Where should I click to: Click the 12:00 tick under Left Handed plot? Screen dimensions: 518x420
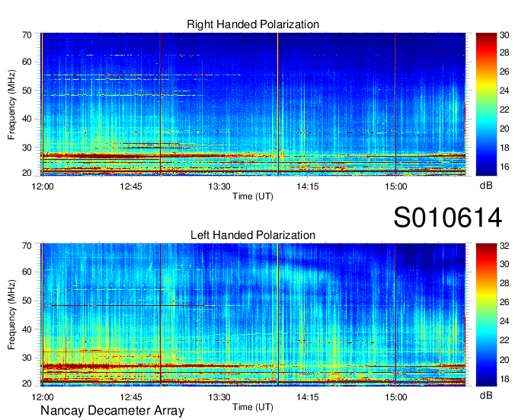click(43, 397)
